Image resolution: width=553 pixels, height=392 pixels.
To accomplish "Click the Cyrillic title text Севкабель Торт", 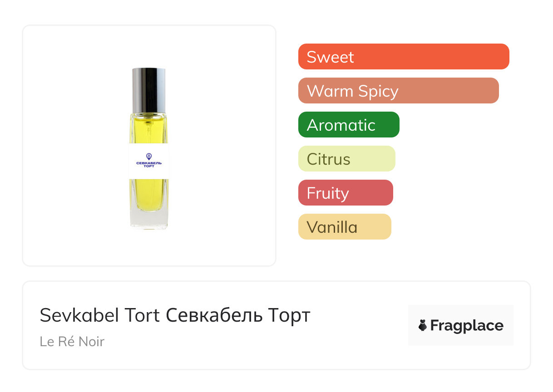I will click(x=238, y=315).
